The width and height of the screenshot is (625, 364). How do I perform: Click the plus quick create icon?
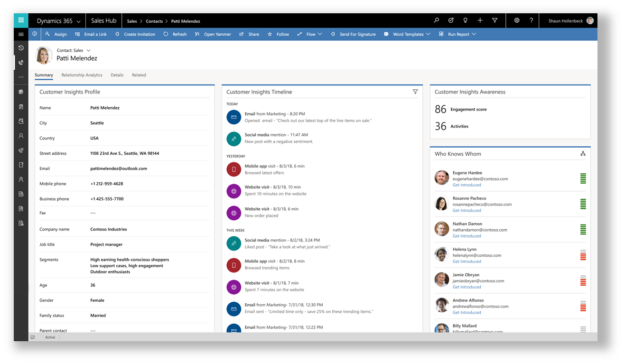click(480, 20)
